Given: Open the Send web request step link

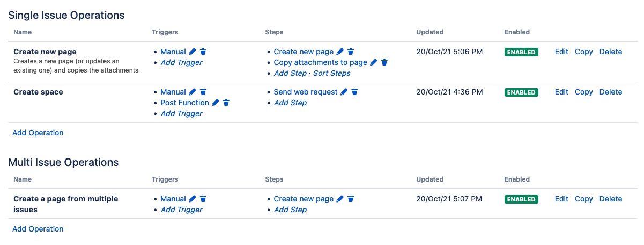Looking at the screenshot, I should click(306, 92).
